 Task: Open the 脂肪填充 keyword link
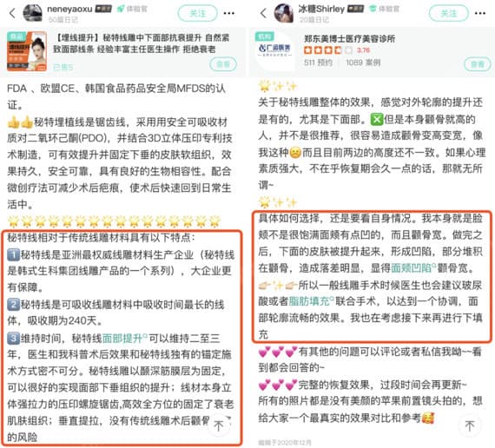click(x=311, y=301)
